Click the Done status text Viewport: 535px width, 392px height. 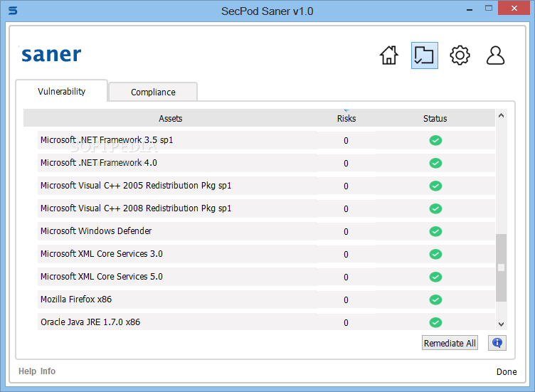tap(507, 372)
